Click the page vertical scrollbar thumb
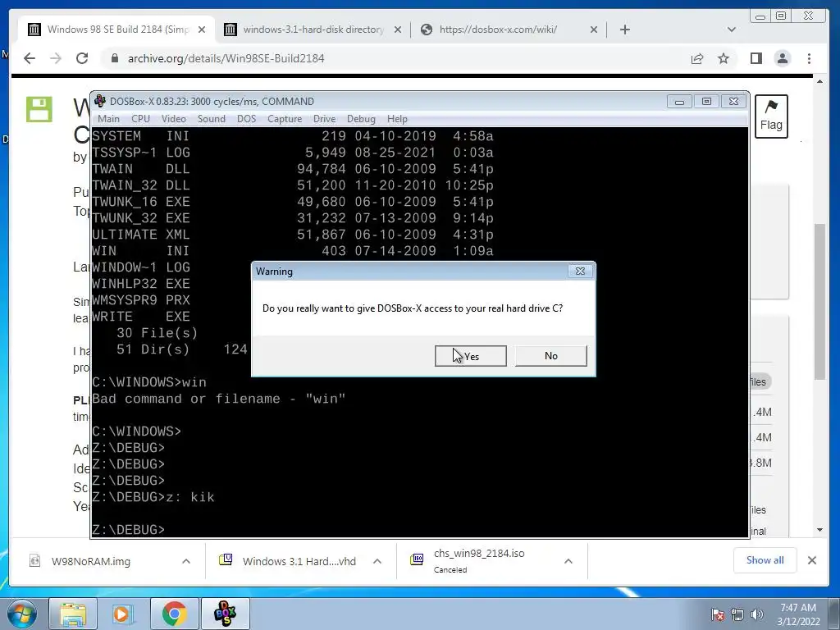The width and height of the screenshot is (840, 630). point(819,302)
